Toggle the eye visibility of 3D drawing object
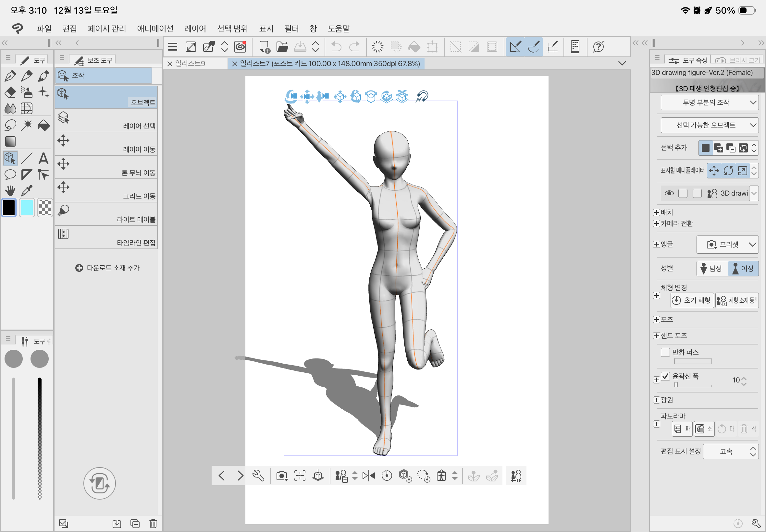This screenshot has height=532, width=766. (x=669, y=193)
